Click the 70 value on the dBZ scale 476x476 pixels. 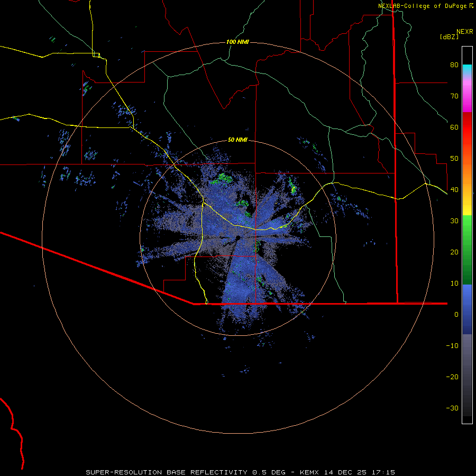tap(454, 96)
